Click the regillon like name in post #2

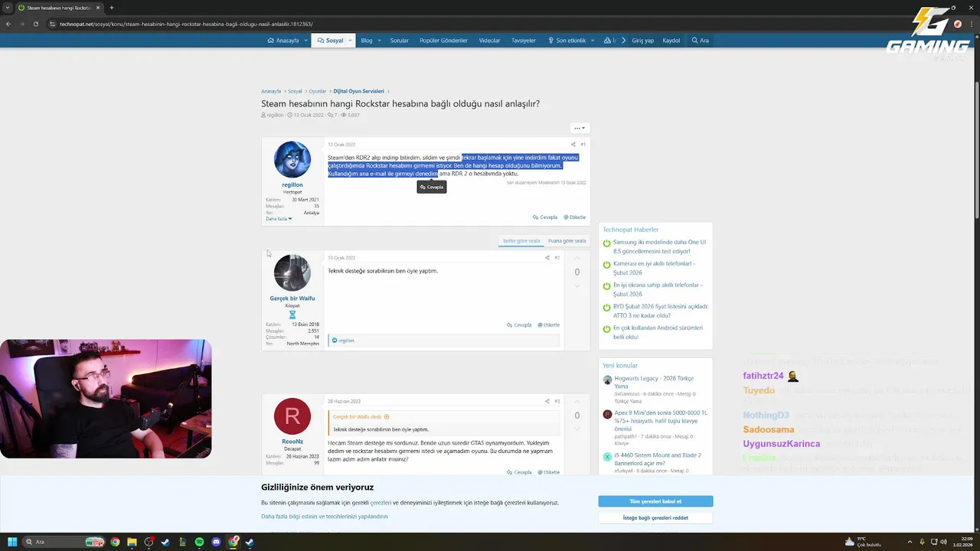[x=346, y=341]
